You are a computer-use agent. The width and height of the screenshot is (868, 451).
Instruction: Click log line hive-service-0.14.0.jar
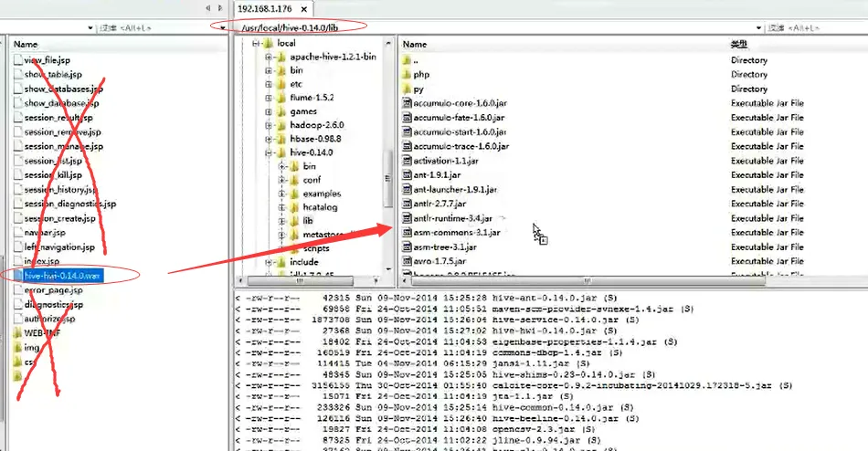coord(437,320)
